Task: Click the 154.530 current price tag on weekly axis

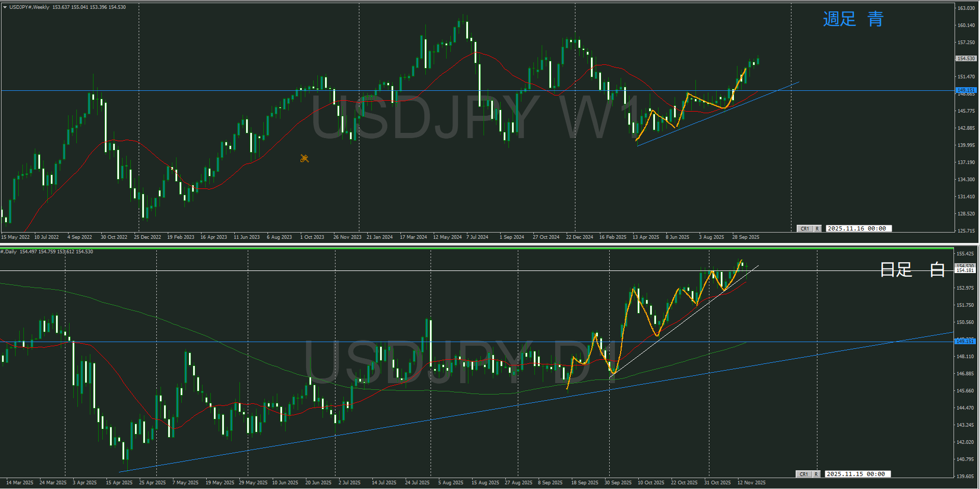Action: [966, 59]
